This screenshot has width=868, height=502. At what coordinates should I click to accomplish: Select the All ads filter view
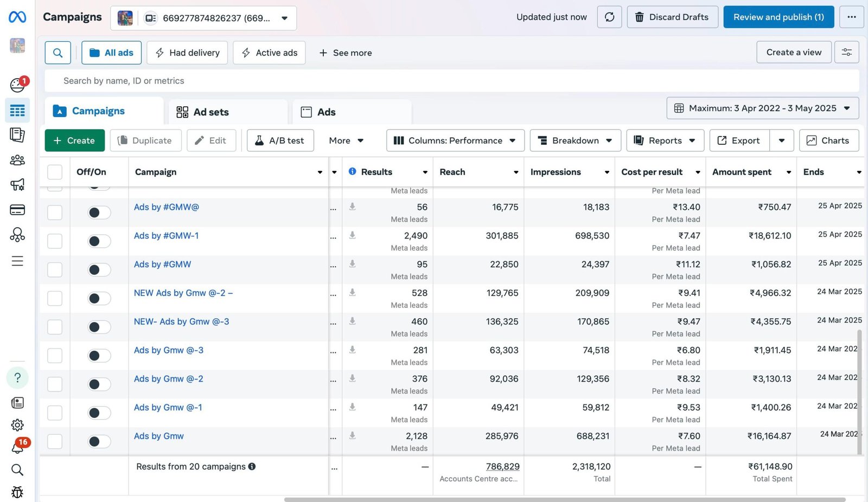[111, 53]
